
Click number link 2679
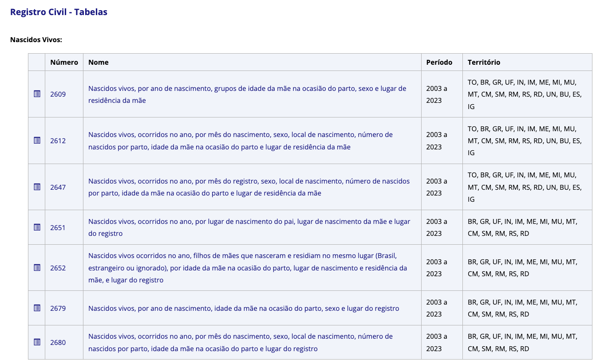tap(58, 309)
